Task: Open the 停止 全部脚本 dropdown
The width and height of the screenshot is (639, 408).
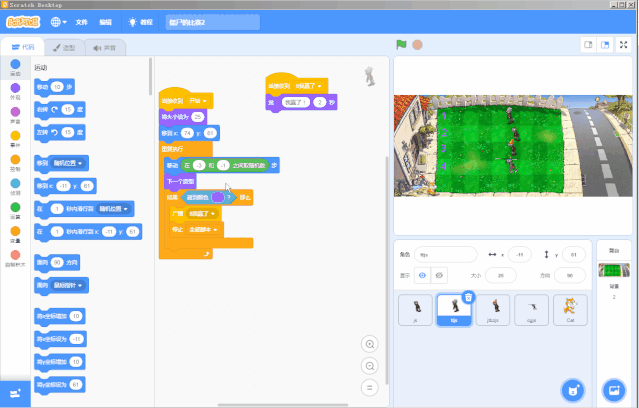Action: 203,229
